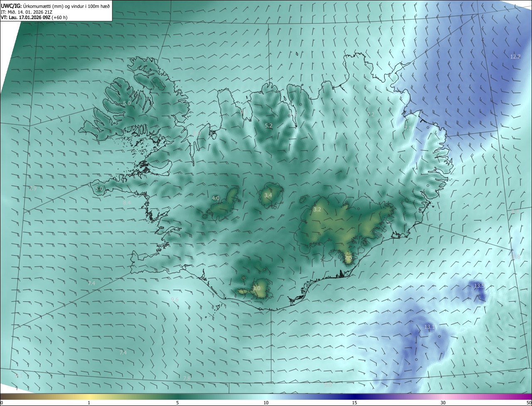532x406 pixels.
Task: Click the 13.5 value in the blue patch
Action: coord(479,286)
